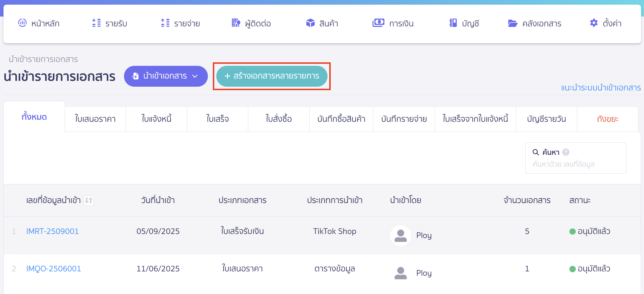644x294 pixels.
Task: Sort by เลขที่ข้อมูลนำเข้า using the sort arrows
Action: click(x=89, y=200)
